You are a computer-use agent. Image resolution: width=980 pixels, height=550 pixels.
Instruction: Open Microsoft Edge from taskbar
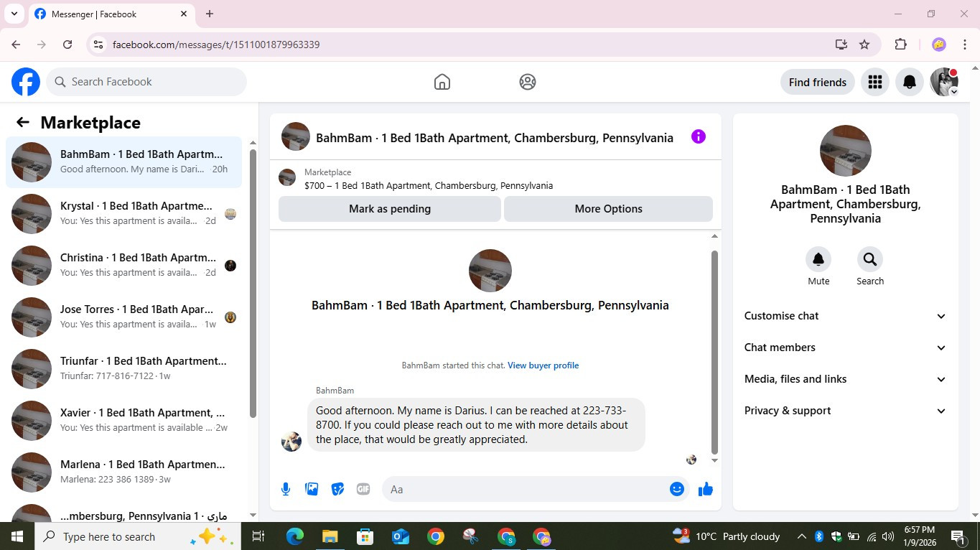(294, 536)
